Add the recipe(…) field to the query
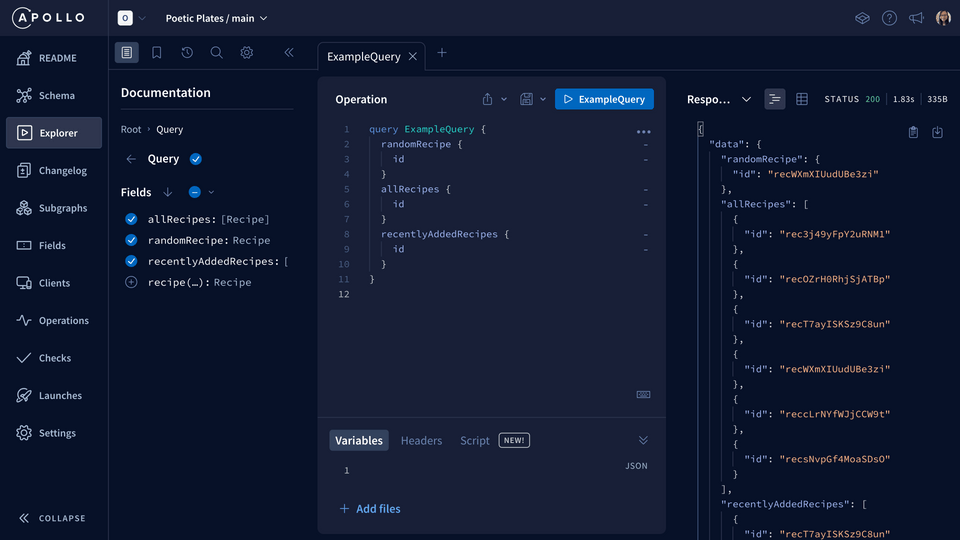 131,282
